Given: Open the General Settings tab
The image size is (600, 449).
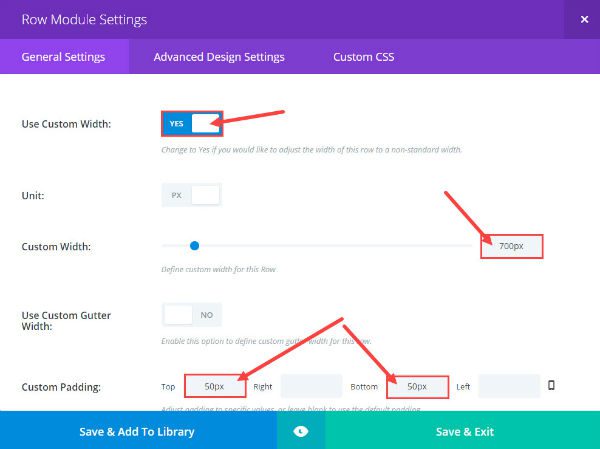Looking at the screenshot, I should tap(64, 57).
